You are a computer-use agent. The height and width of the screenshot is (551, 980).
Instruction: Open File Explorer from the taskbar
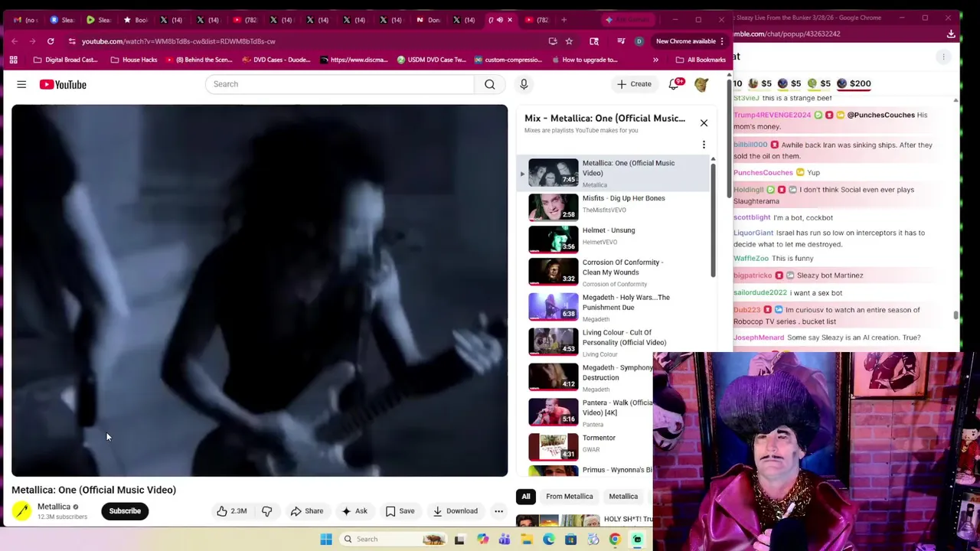tap(527, 540)
